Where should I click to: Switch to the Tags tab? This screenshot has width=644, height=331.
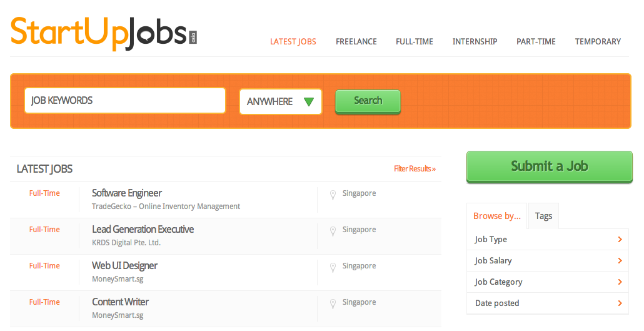[x=543, y=216]
